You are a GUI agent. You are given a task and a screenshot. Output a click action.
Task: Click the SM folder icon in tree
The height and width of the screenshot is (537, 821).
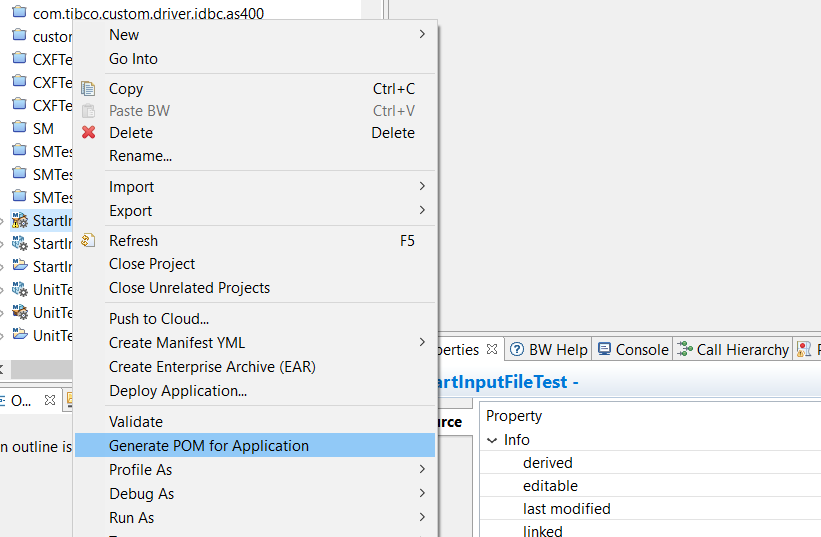point(19,128)
